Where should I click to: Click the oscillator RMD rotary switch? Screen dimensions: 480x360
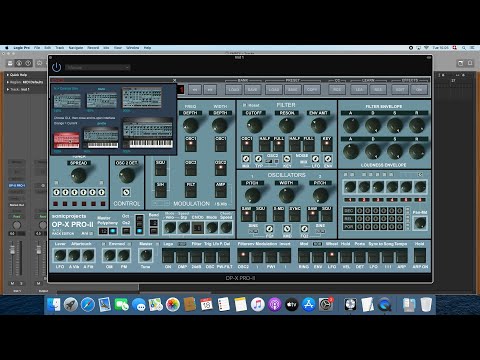(287, 229)
